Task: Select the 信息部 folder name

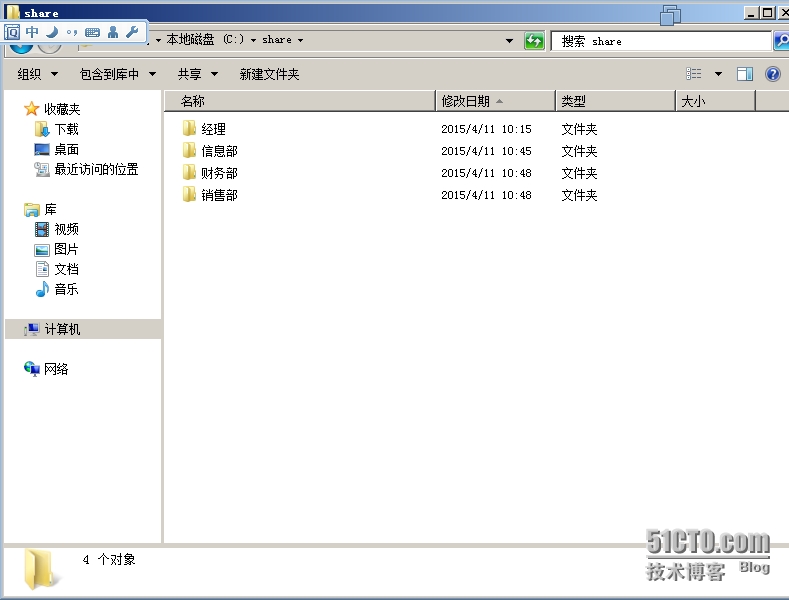Action: (x=219, y=151)
